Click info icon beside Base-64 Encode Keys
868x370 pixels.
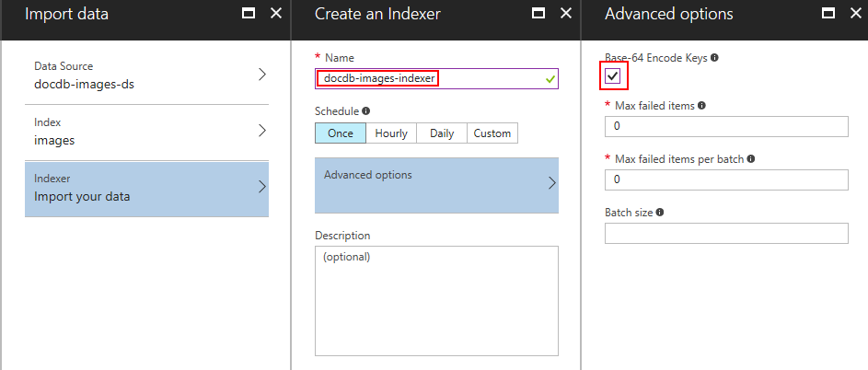(x=715, y=57)
